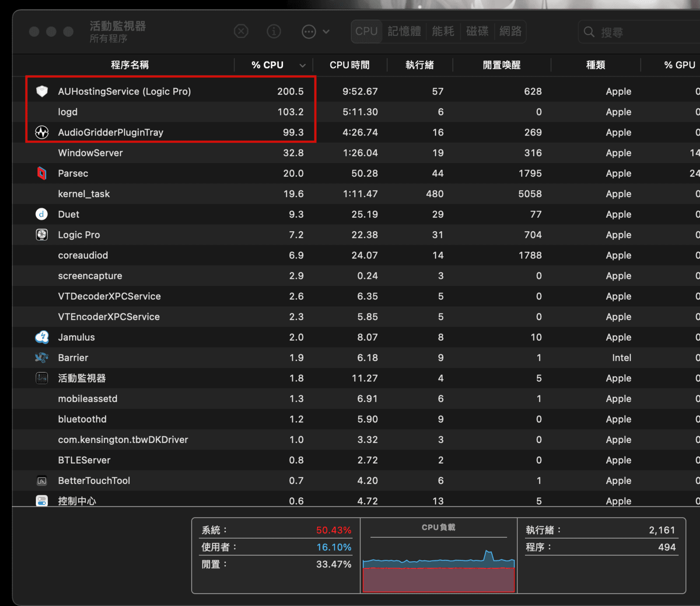Switch to the 記憶體 tab
The image size is (700, 606).
pyautogui.click(x=404, y=31)
